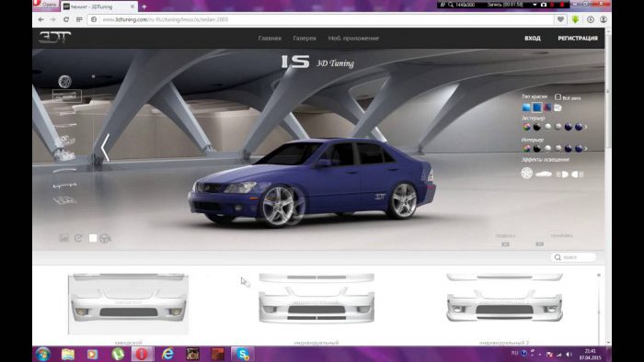Adjust the suspension slider handle

pos(505,244)
